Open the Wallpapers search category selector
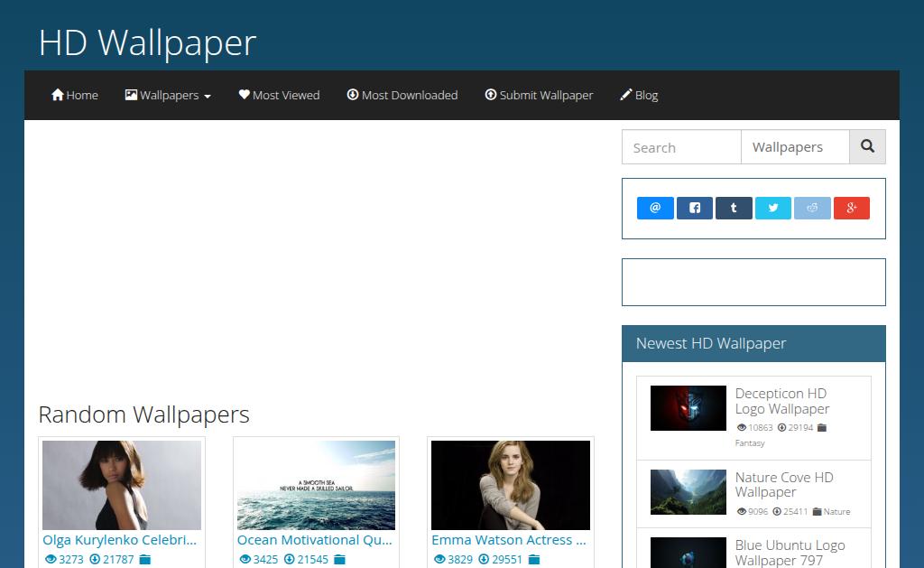The image size is (924, 568). click(x=795, y=147)
